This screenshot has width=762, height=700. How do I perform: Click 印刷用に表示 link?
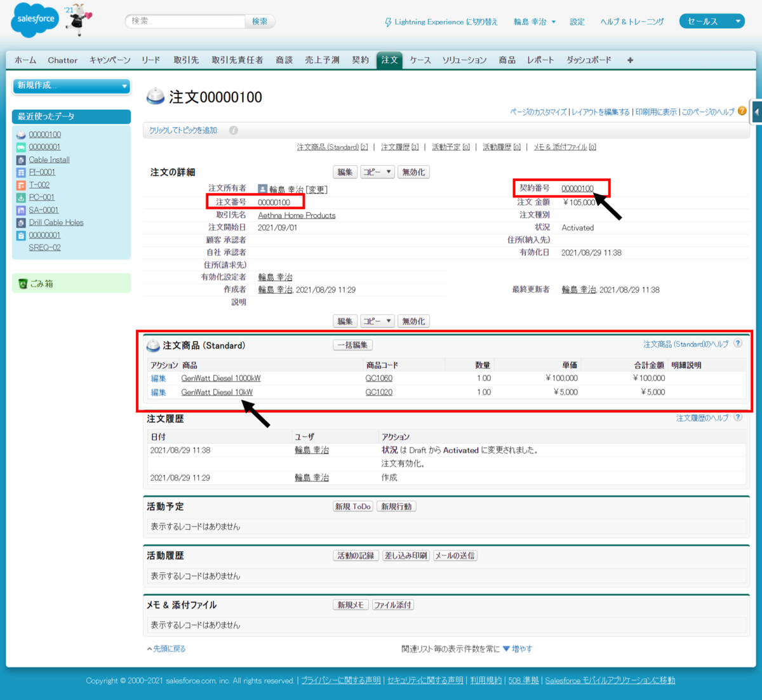click(x=656, y=112)
